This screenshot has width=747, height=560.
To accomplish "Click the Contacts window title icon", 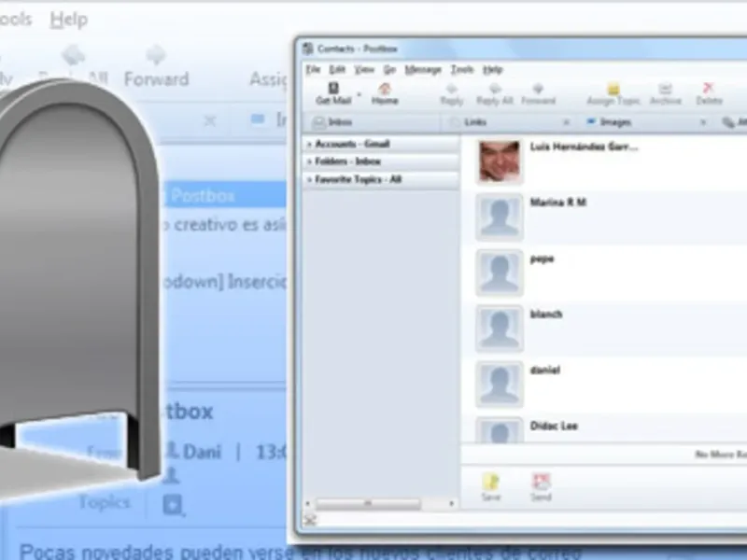I will coord(308,49).
